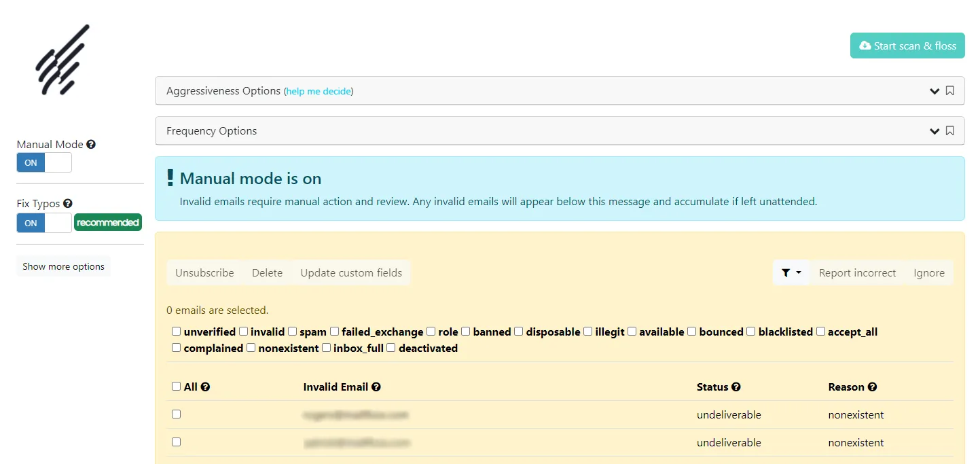Click the Report incorrect button
Image resolution: width=980 pixels, height=464 pixels.
click(857, 272)
